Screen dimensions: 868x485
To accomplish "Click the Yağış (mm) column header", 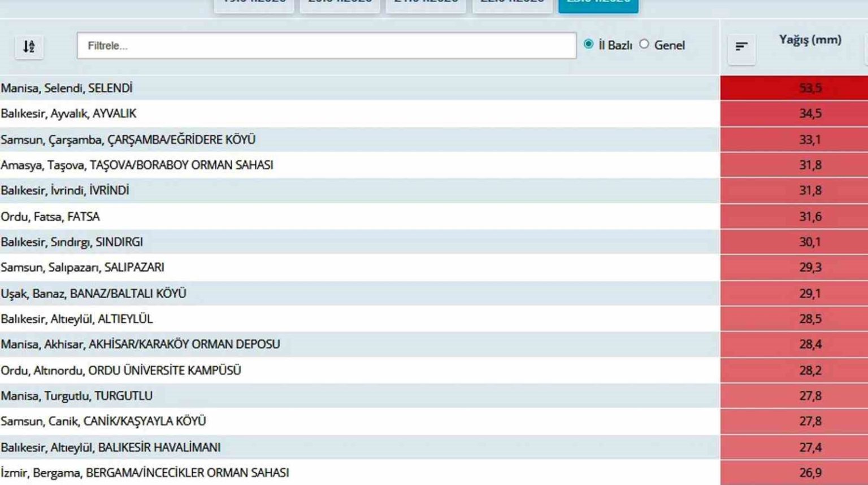I will tap(810, 40).
